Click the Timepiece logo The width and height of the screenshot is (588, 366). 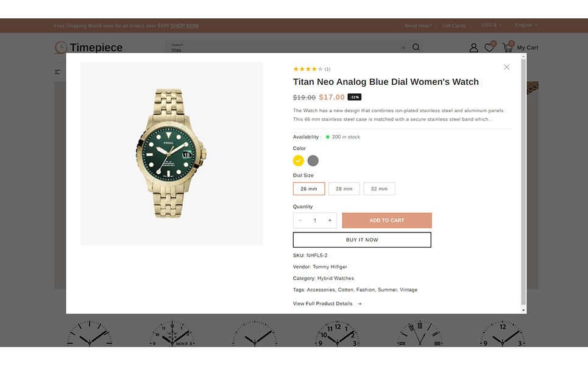(89, 48)
